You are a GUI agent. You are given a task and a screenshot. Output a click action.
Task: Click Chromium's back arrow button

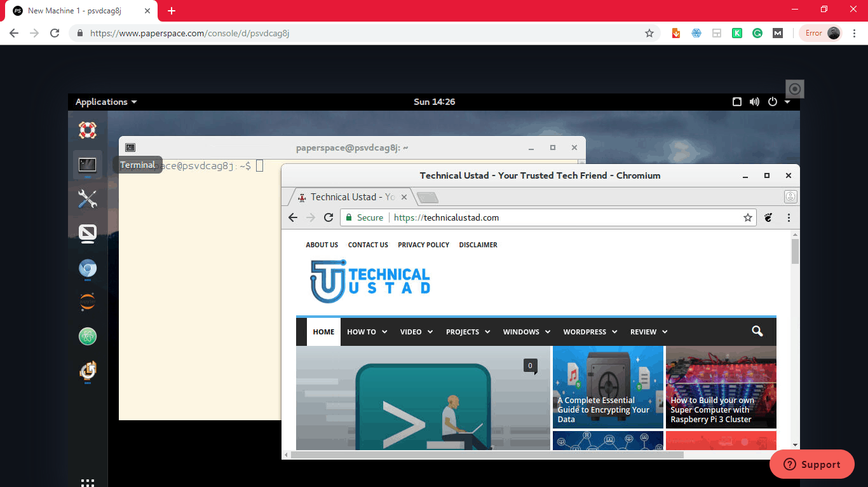(x=293, y=217)
